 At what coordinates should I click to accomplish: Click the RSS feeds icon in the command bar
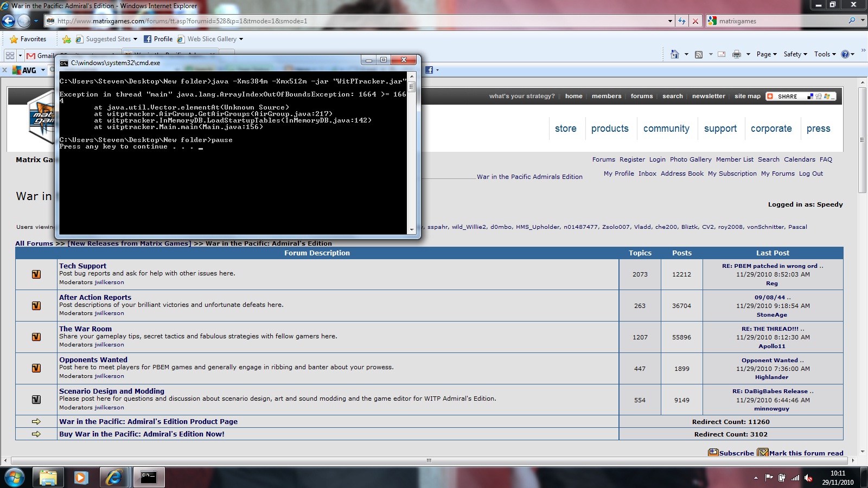[699, 54]
